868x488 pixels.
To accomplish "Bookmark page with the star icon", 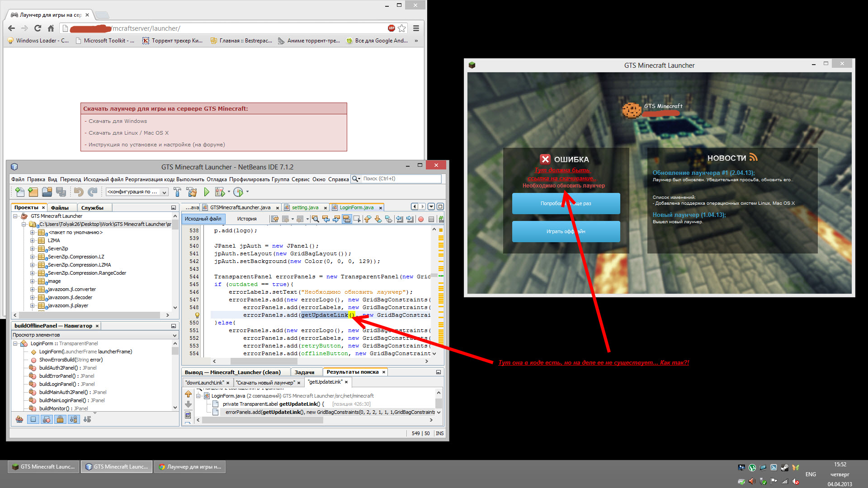I will 402,28.
